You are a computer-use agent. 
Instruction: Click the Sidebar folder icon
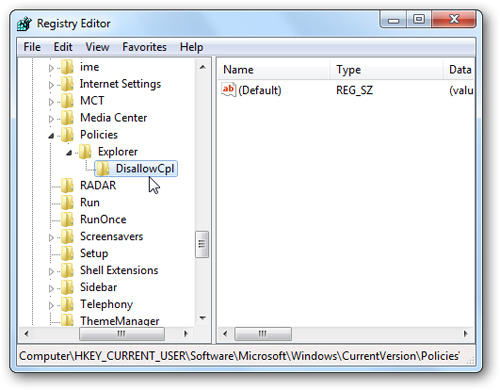(x=67, y=288)
